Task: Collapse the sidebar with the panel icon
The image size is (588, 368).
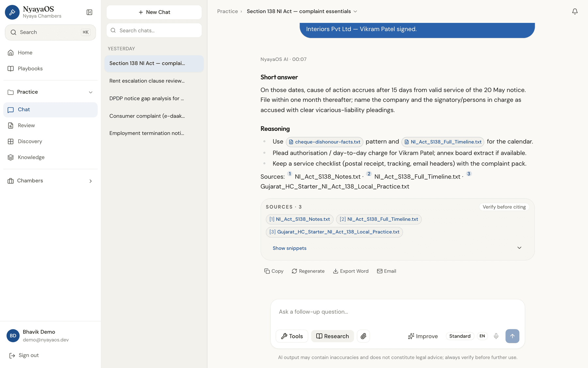Action: [x=89, y=12]
